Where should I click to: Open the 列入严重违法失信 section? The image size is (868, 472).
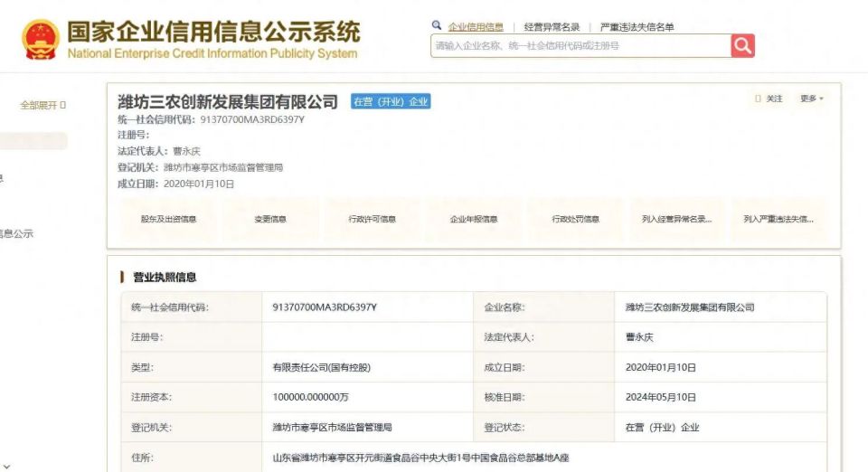(778, 219)
